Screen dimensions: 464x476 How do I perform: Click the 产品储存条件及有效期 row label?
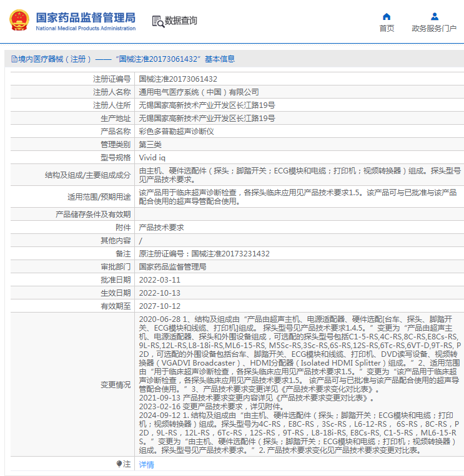point(93,215)
